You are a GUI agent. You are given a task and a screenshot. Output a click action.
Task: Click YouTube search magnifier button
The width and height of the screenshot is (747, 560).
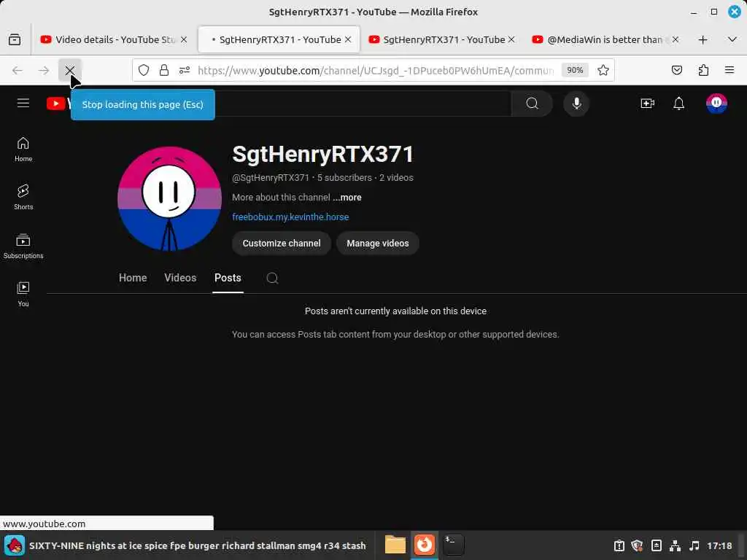[x=532, y=104]
